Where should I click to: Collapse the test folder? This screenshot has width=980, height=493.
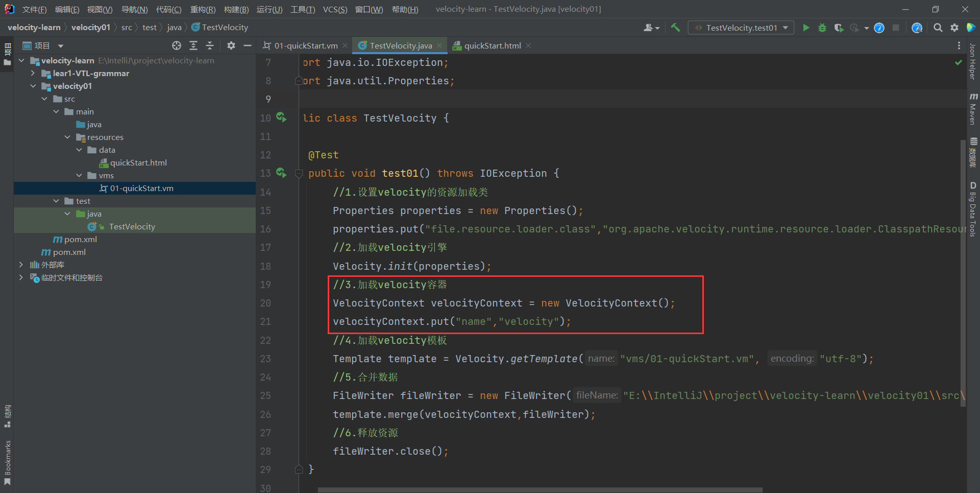click(56, 201)
